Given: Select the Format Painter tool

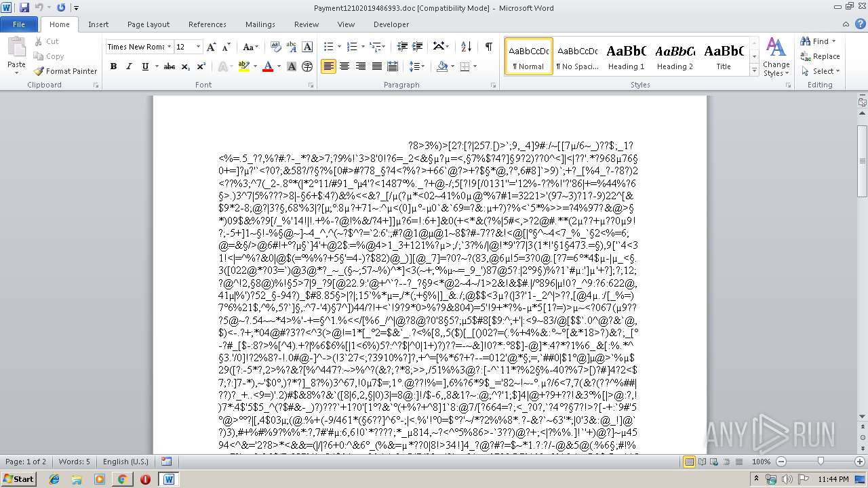Looking at the screenshot, I should click(x=65, y=70).
